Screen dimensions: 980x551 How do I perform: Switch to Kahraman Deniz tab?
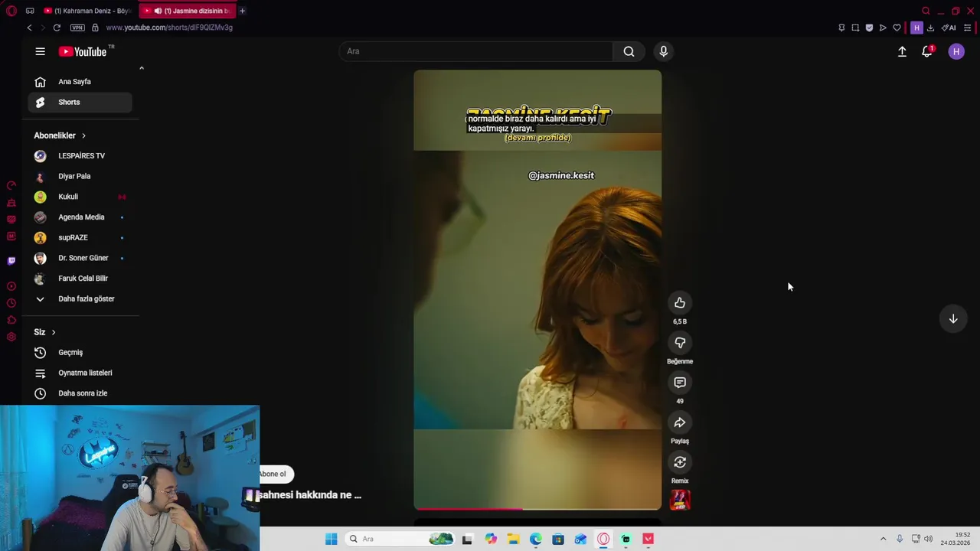point(87,11)
